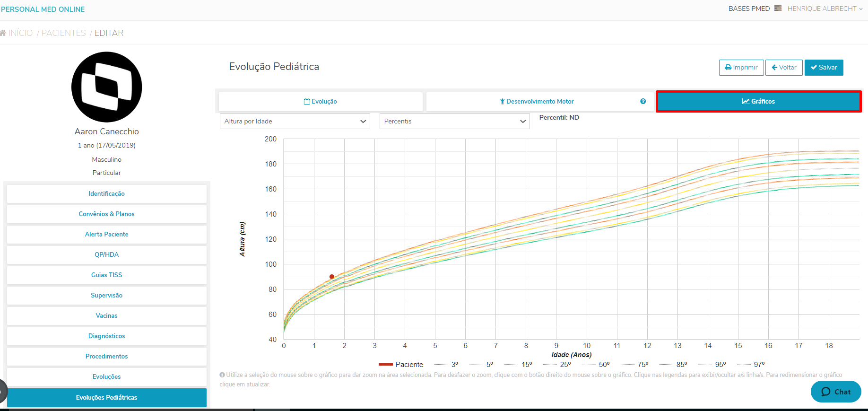Open Diagnósticos section
Screen dimensions: 868x411
pyautogui.click(x=107, y=336)
